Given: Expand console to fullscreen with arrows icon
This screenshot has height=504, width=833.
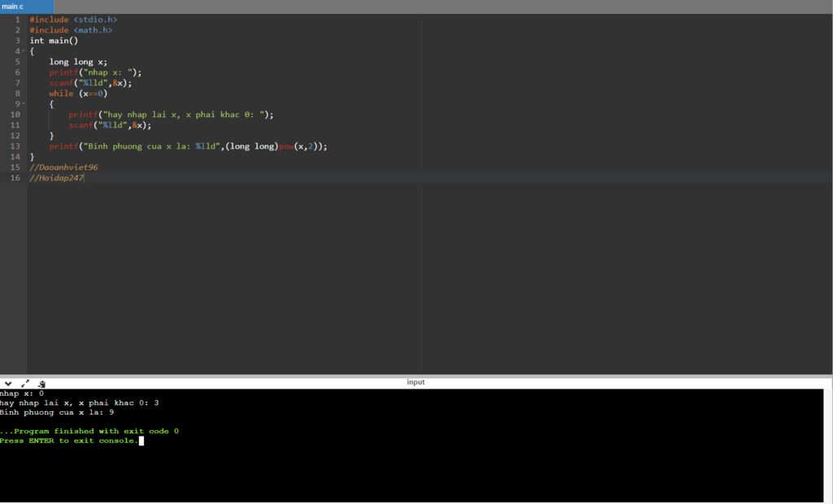Looking at the screenshot, I should click(x=25, y=384).
